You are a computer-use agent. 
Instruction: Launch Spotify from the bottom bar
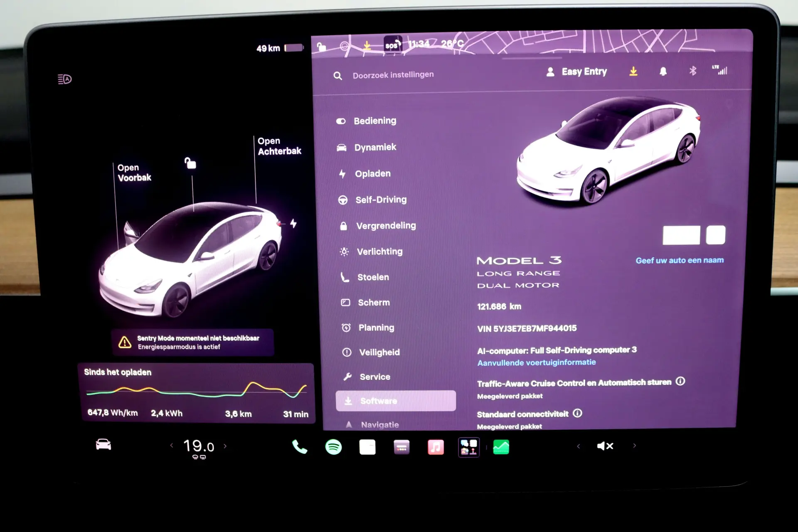333,447
